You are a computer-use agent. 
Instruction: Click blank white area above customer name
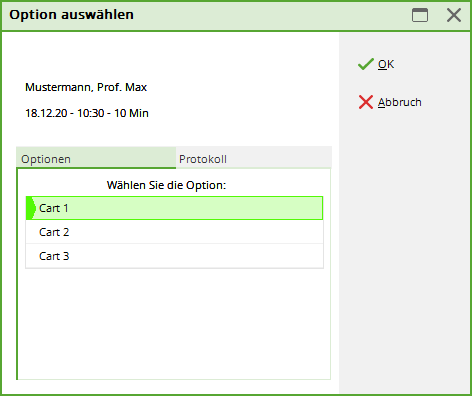[170, 57]
